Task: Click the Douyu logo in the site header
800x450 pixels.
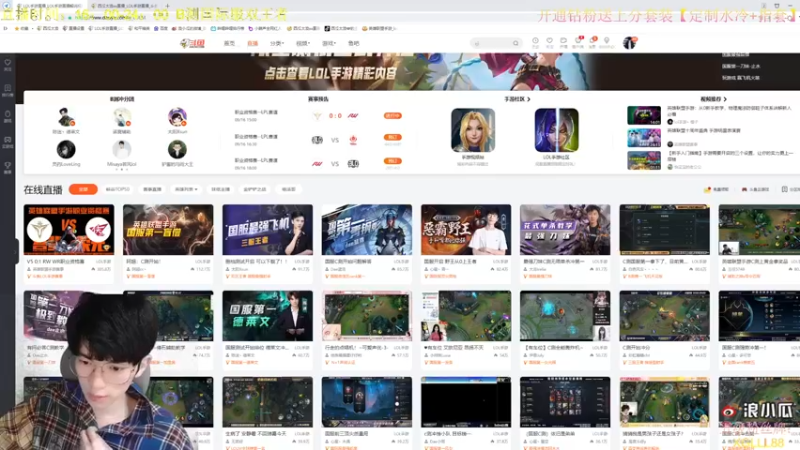Action: [x=192, y=43]
